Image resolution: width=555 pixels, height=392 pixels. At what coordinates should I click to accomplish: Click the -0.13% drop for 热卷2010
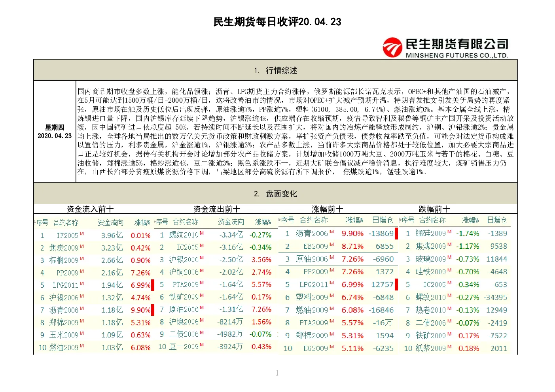pos(468,310)
